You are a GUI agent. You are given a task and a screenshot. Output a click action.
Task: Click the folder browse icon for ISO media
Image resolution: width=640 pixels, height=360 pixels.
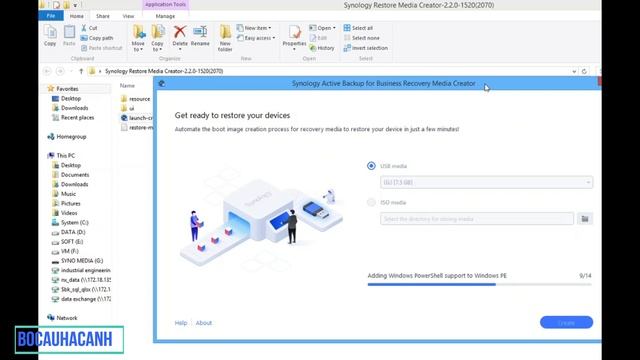(x=584, y=219)
